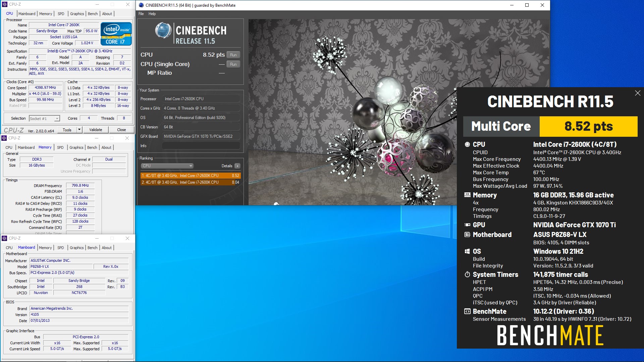The width and height of the screenshot is (644, 362).
Task: Click the yellow 8.52 pts score box
Action: pos(588,126)
